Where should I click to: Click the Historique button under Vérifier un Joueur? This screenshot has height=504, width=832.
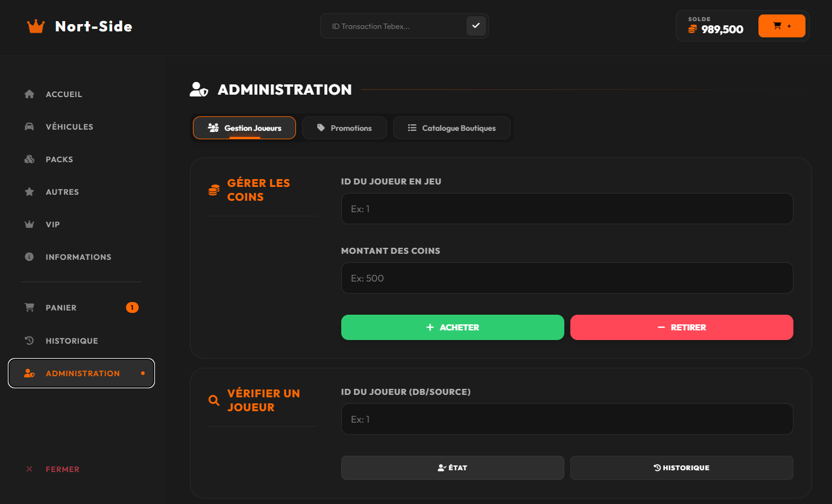click(x=682, y=468)
